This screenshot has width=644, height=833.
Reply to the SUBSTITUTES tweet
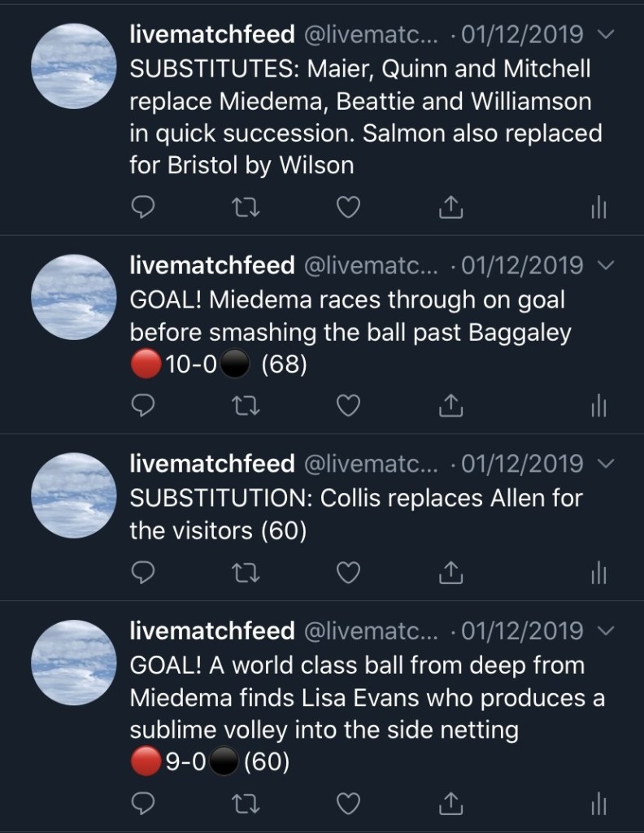click(x=143, y=208)
